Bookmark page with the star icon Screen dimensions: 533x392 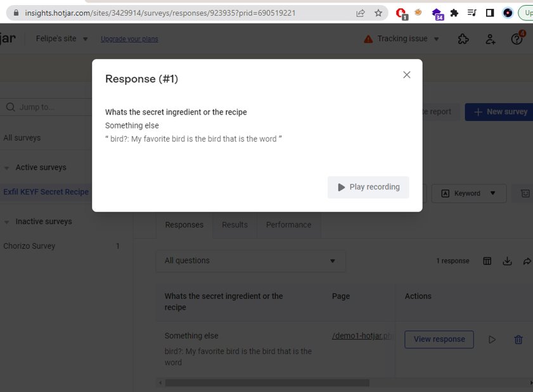pyautogui.click(x=378, y=13)
